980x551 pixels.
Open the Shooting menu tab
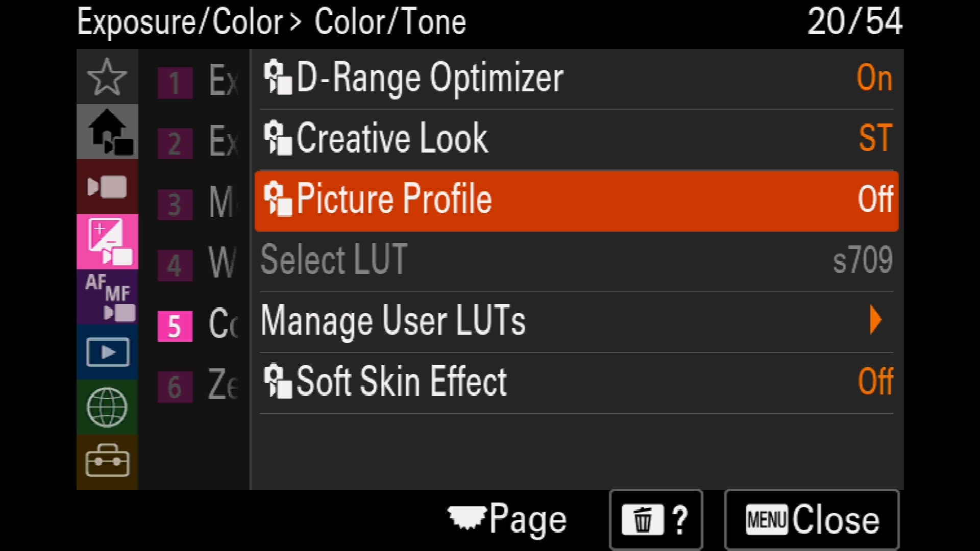[107, 187]
